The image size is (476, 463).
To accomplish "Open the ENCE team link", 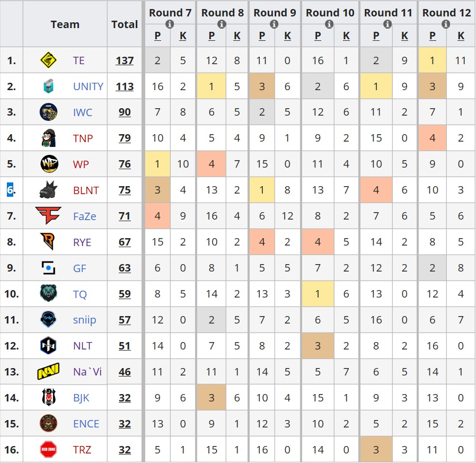I will click(x=86, y=424).
